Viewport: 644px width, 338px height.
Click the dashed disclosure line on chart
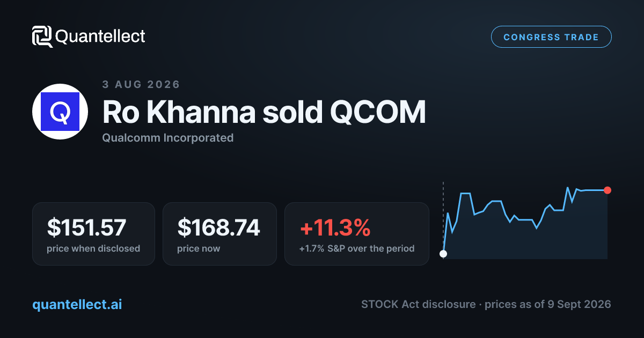coord(443,215)
